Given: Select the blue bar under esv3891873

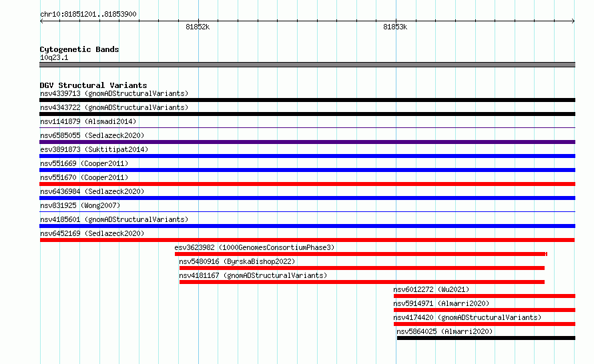Looking at the screenshot, I should (307, 156).
